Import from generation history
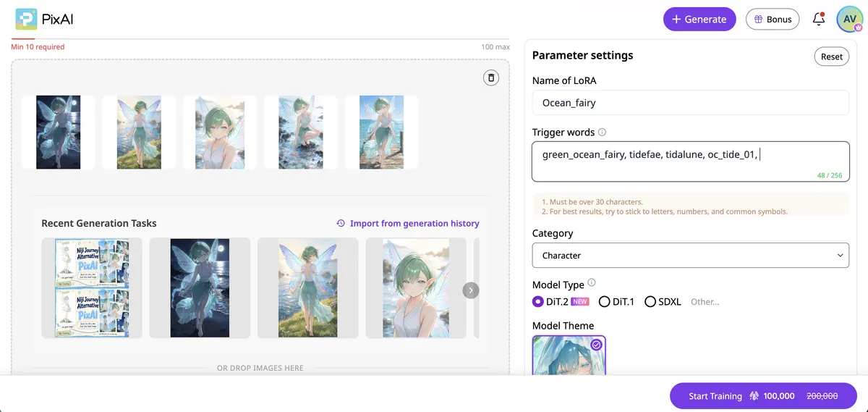This screenshot has height=412, width=868. [x=408, y=224]
